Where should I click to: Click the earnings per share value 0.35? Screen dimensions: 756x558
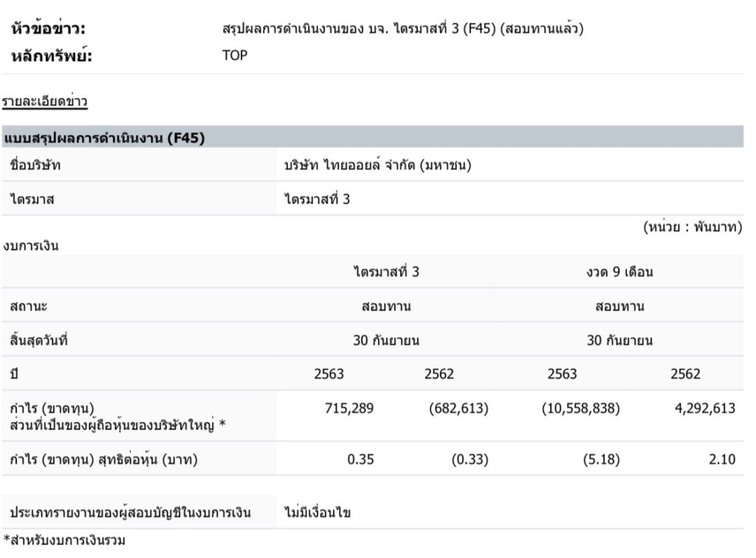[x=361, y=459]
